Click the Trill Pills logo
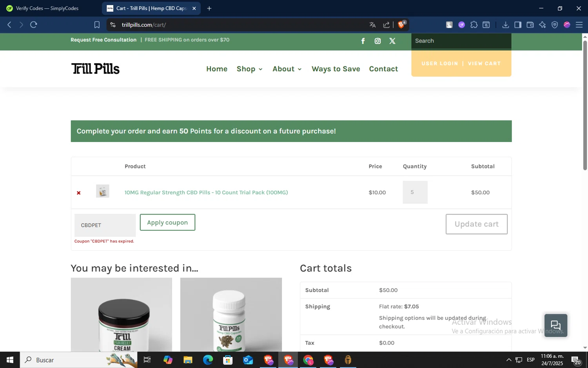Viewport: 588px width, 368px height. pyautogui.click(x=95, y=69)
